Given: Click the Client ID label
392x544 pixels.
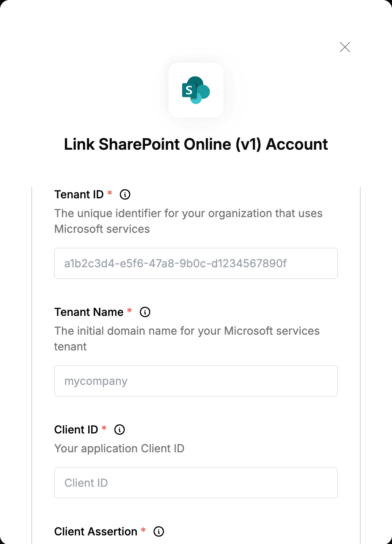Looking at the screenshot, I should [x=76, y=430].
